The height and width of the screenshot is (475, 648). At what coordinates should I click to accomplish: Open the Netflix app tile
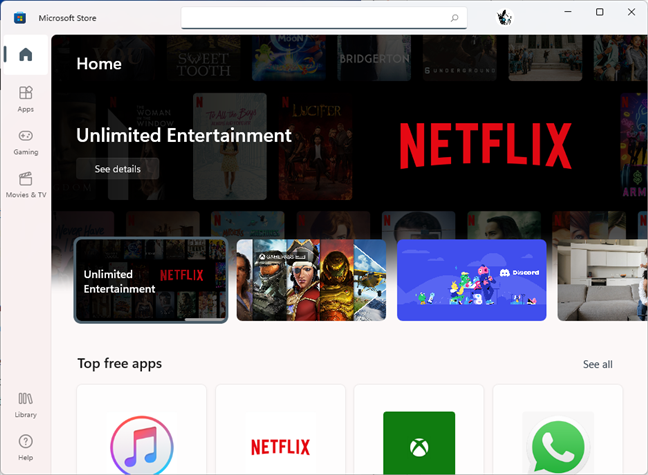[280, 430]
